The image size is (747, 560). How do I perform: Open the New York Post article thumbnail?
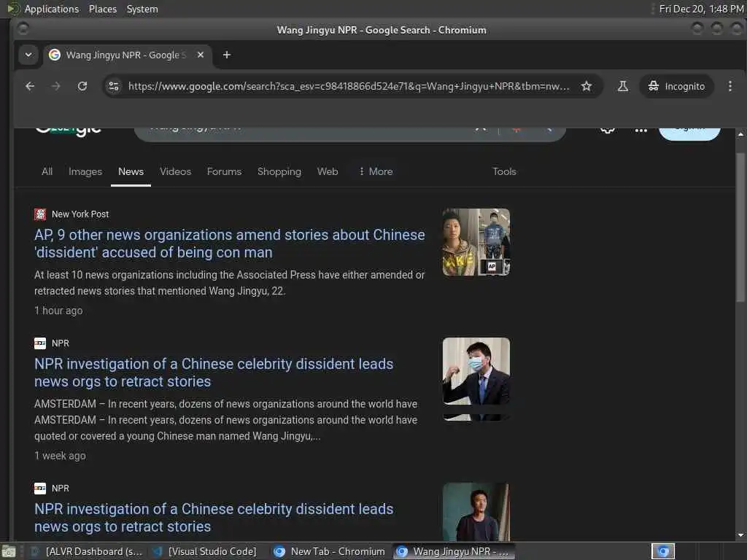(x=476, y=242)
